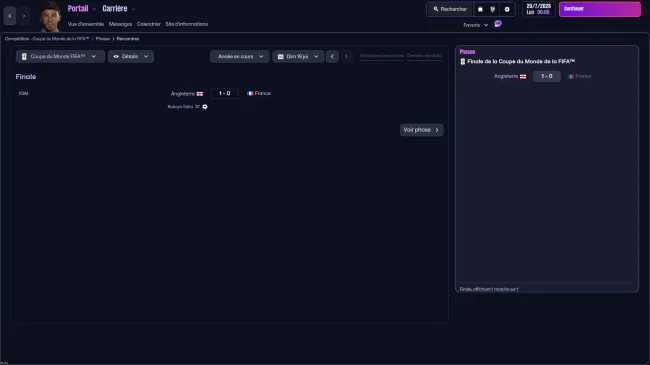Click Compétition - Coupe du Monde breadcrumb

(47, 39)
